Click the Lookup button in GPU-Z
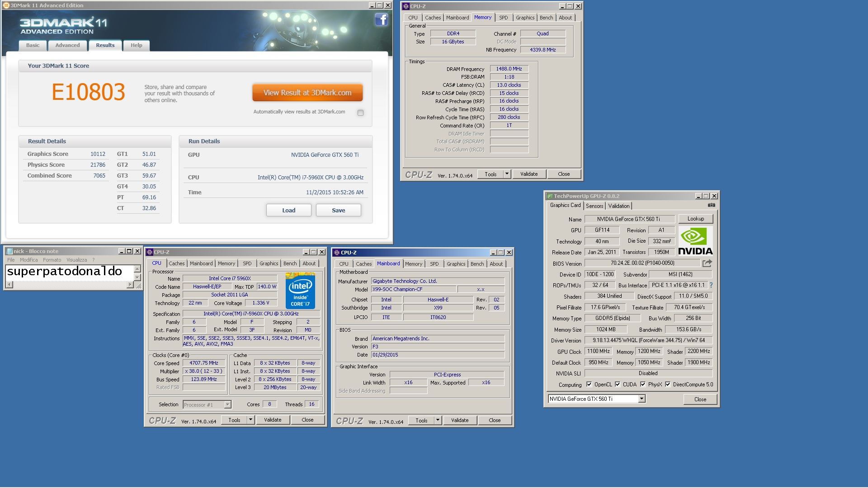This screenshot has height=488, width=868. [696, 219]
